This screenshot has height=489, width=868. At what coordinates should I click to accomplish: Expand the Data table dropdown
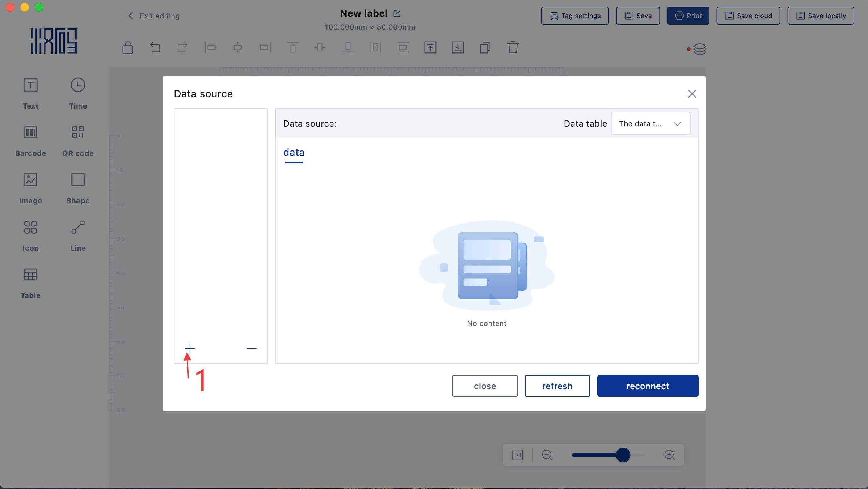[x=650, y=124]
